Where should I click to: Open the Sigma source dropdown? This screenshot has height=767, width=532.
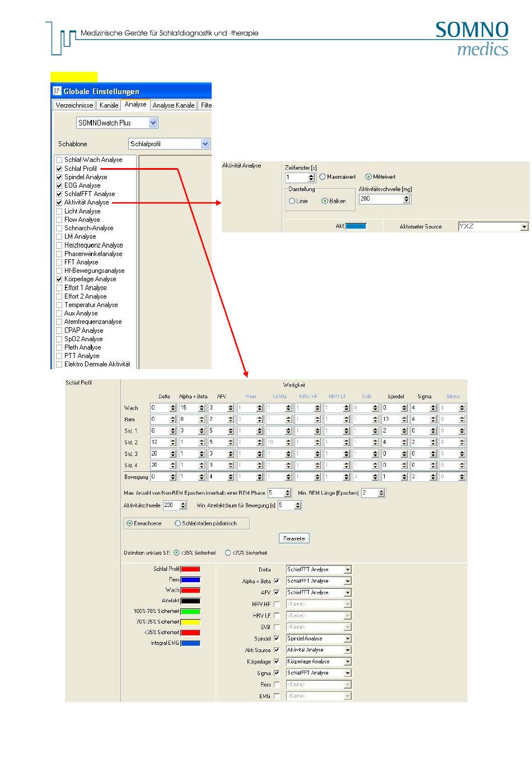click(x=348, y=673)
